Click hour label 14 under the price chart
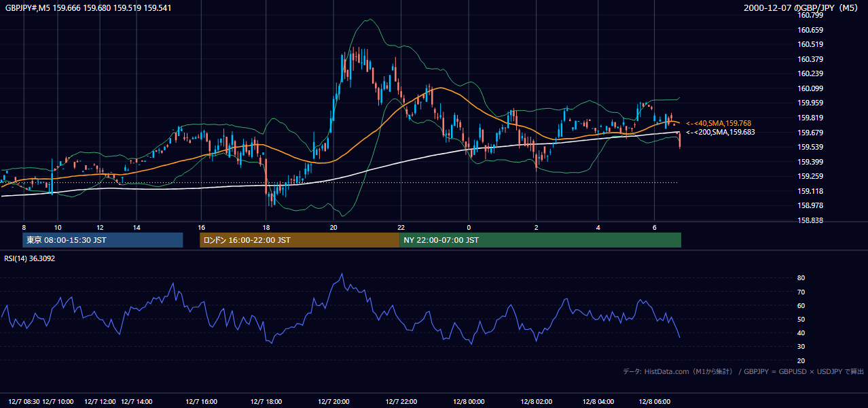This screenshot has height=408, width=868. click(137, 227)
